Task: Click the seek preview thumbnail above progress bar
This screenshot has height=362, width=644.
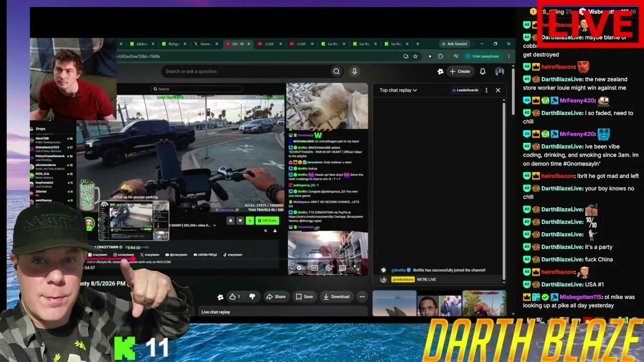Action: coord(134,221)
